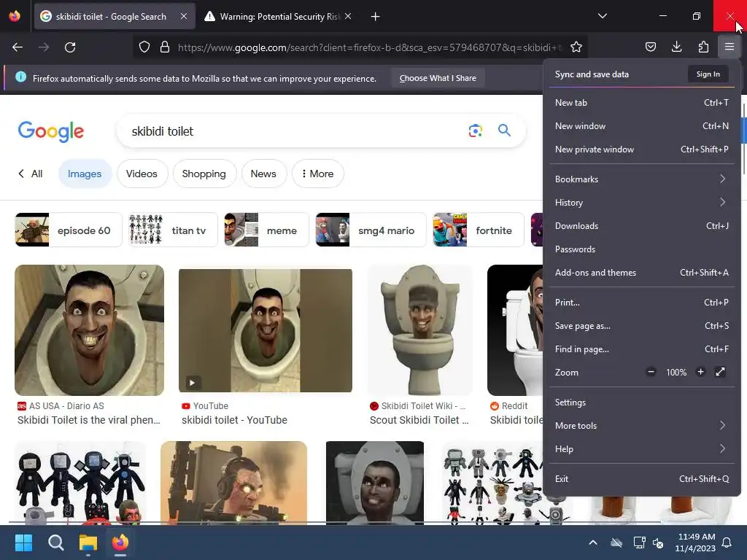747x560 pixels.
Task: Open Add-ons and themes
Action: pos(642,273)
